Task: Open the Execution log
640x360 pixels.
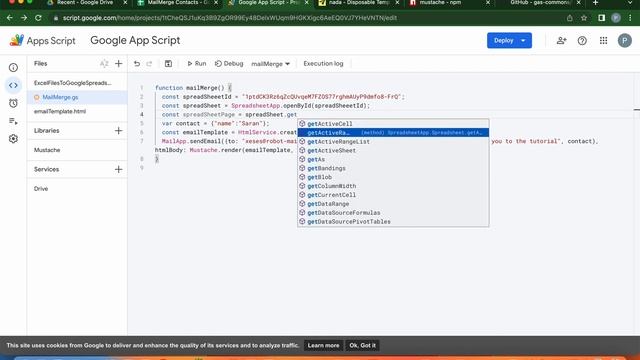Action: (x=323, y=64)
